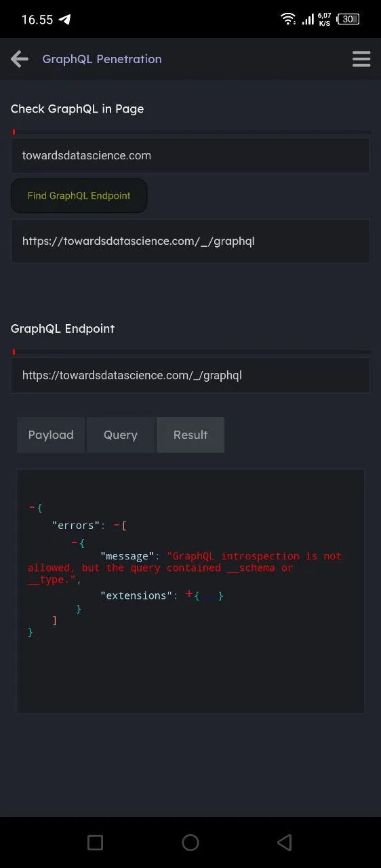The width and height of the screenshot is (381, 868).
Task: Tap the GraphQL Penetration title
Action: point(102,59)
